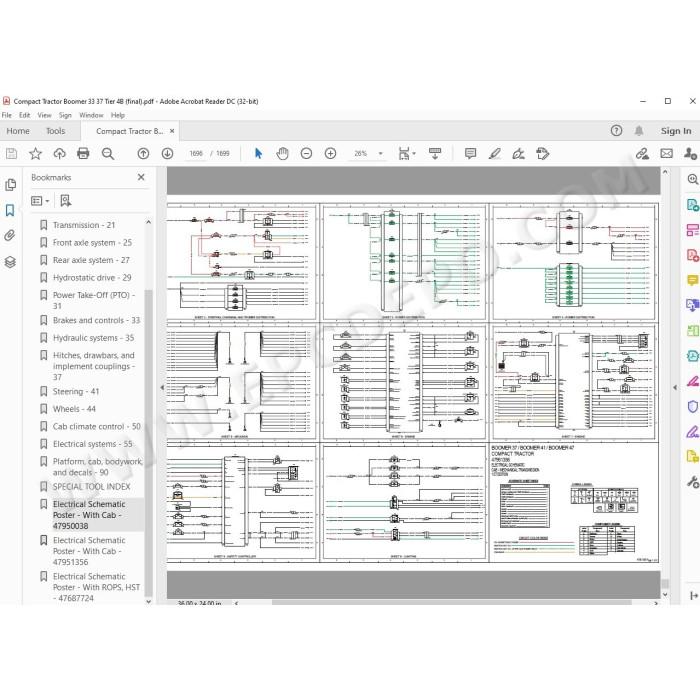Click the Sign In button

(676, 131)
